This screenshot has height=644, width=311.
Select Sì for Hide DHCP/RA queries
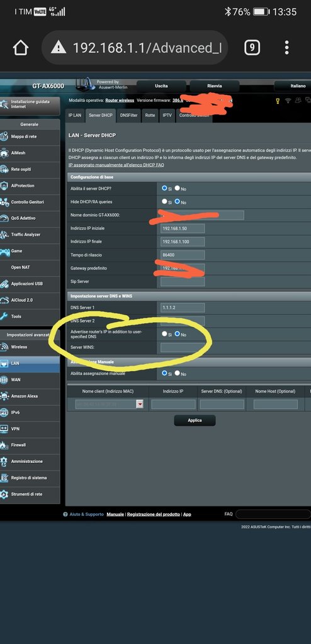click(164, 202)
